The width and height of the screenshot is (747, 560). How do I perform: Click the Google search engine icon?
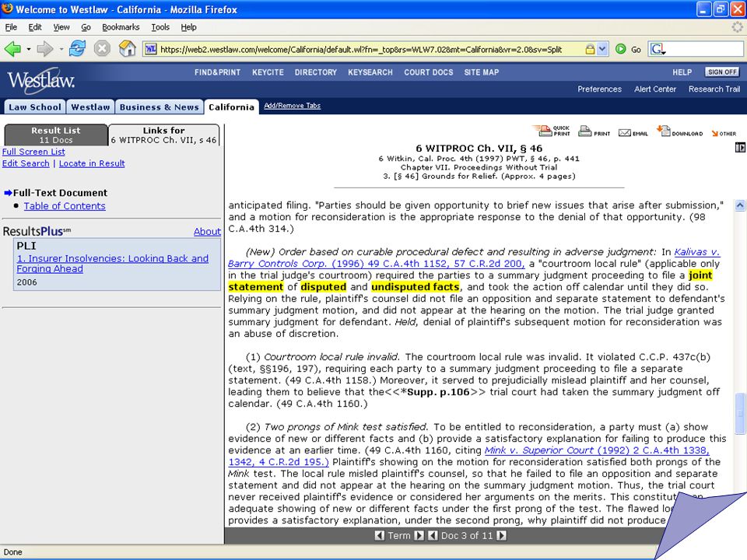[658, 49]
